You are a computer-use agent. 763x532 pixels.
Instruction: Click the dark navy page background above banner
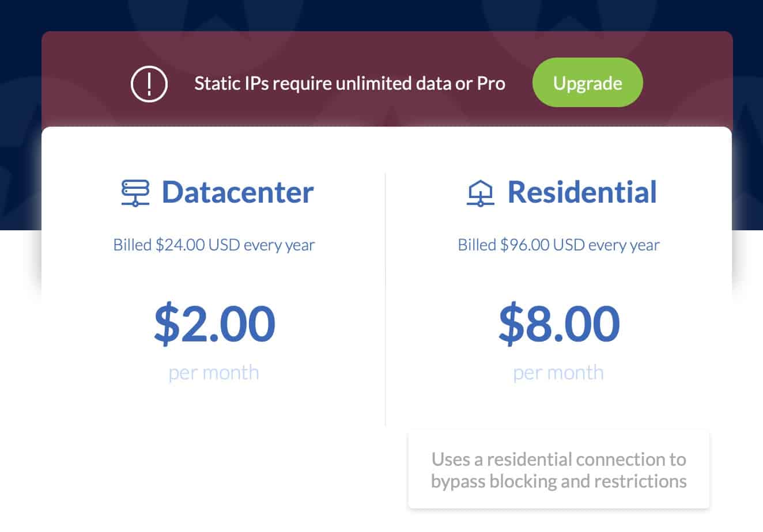pos(380,15)
